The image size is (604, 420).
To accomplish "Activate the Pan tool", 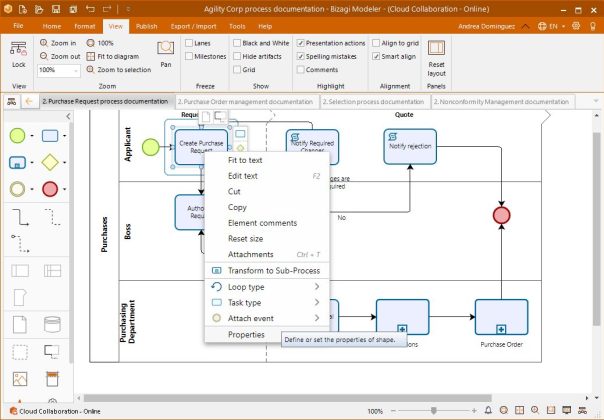I will (166, 54).
